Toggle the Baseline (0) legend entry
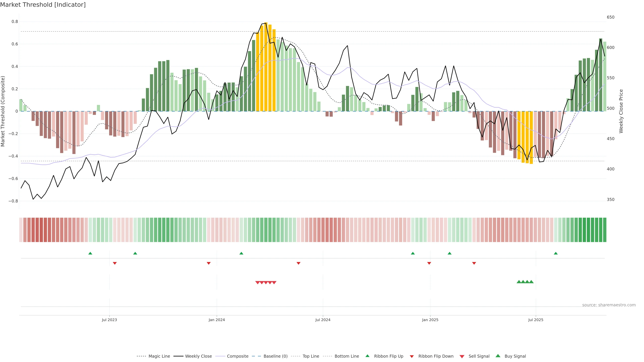644x362 pixels. [275, 356]
